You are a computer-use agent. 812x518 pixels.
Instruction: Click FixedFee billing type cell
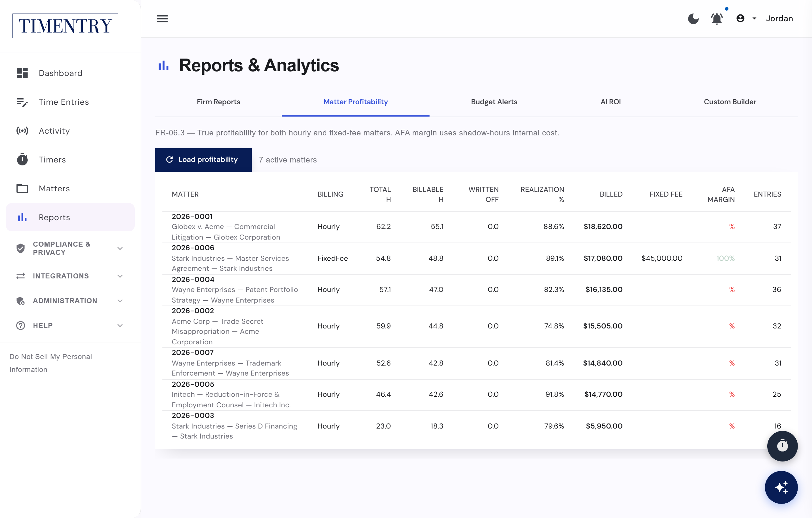click(332, 258)
